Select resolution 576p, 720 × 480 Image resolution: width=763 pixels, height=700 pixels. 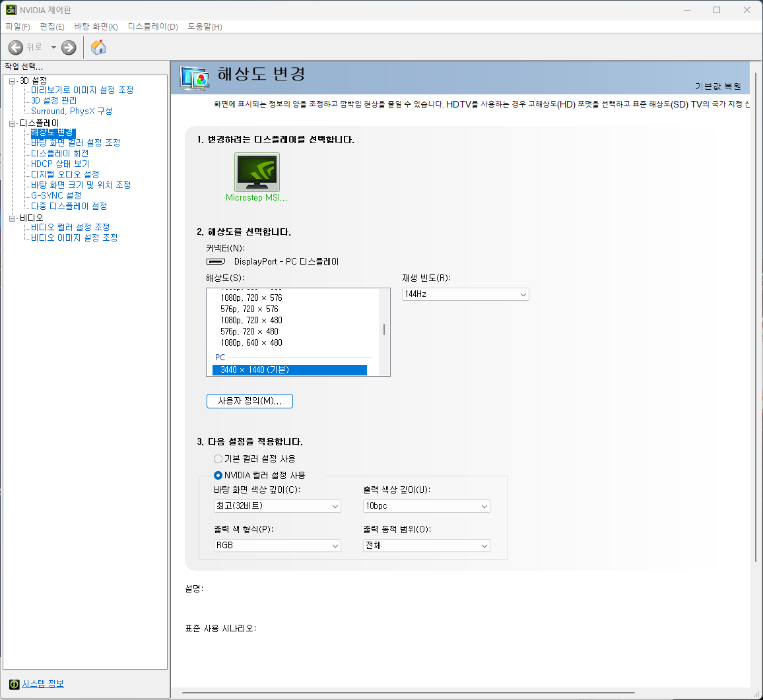pyautogui.click(x=249, y=331)
